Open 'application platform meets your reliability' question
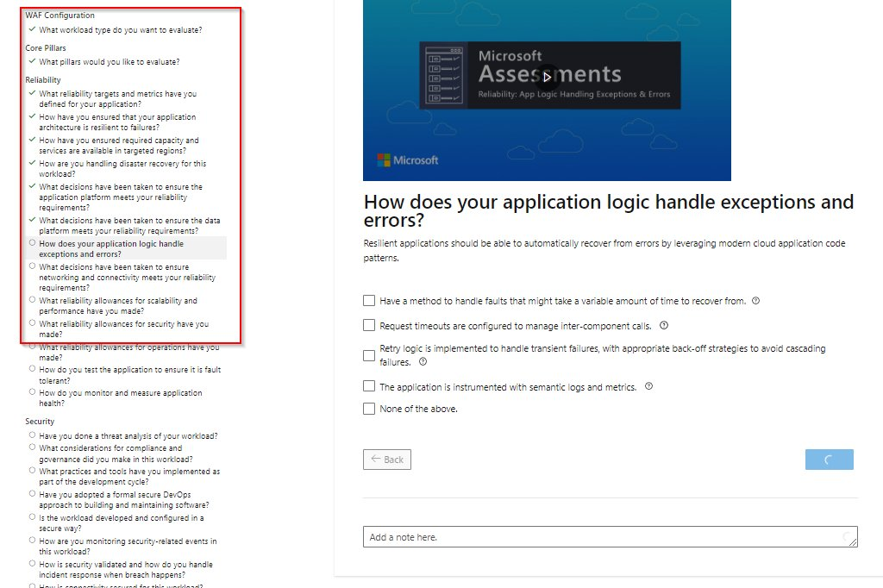Image resolution: width=883 pixels, height=588 pixels. tap(121, 197)
